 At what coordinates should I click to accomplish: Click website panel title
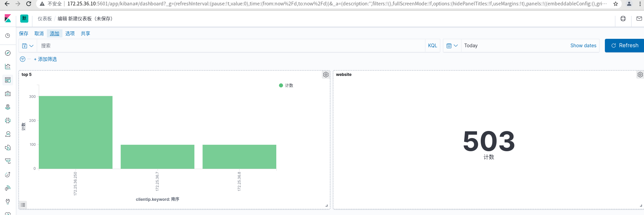click(x=344, y=75)
